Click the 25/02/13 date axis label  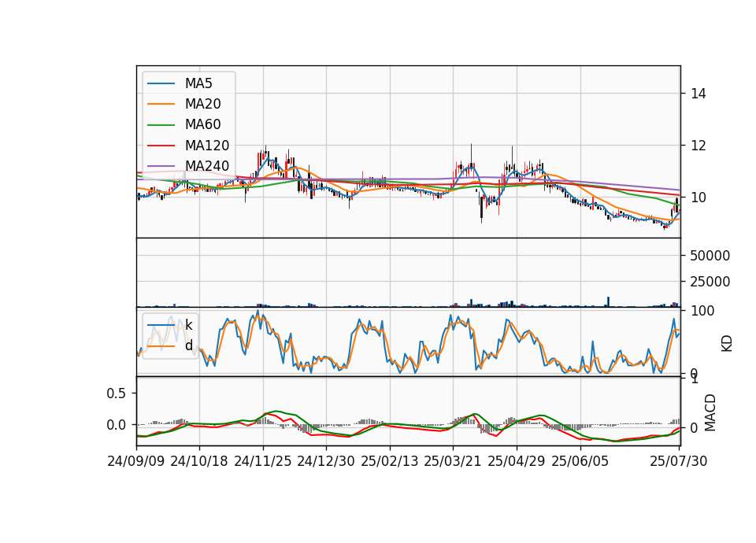click(x=390, y=461)
